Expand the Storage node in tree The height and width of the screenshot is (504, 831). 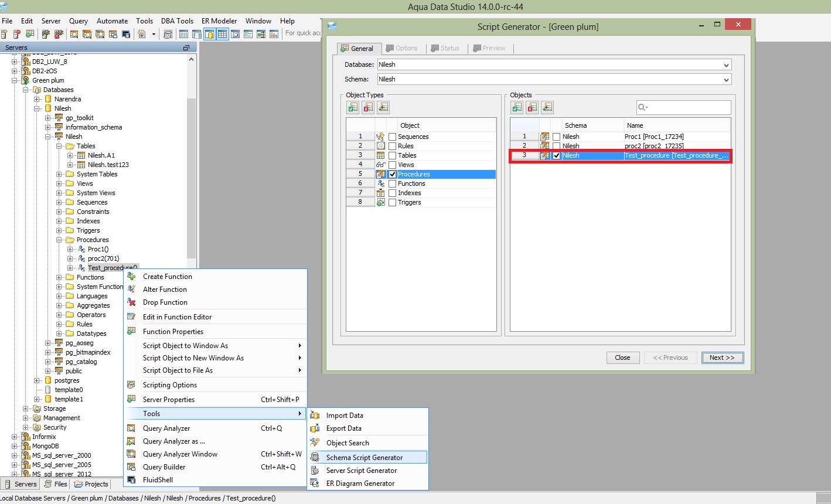coord(25,408)
